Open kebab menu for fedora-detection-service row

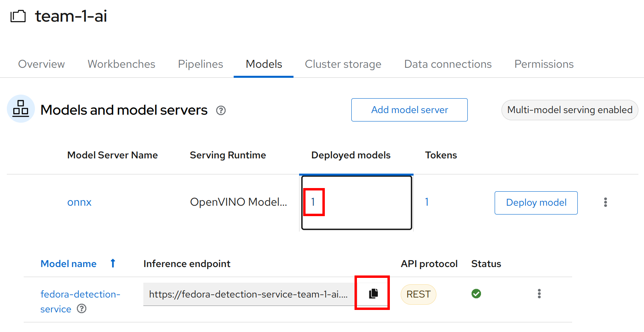(539, 294)
